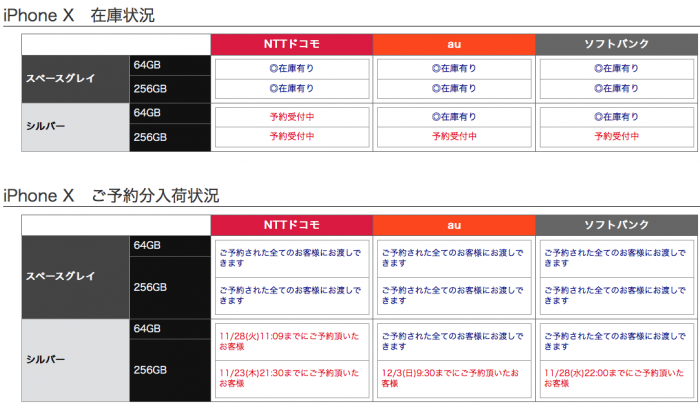Click シルバー row label in ご予約分入荷状況 table
The image size is (700, 404).
(x=75, y=360)
